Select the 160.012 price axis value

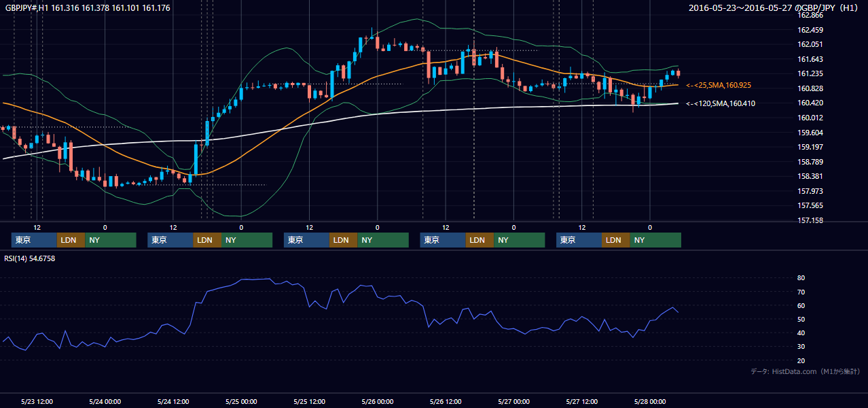tap(810, 118)
